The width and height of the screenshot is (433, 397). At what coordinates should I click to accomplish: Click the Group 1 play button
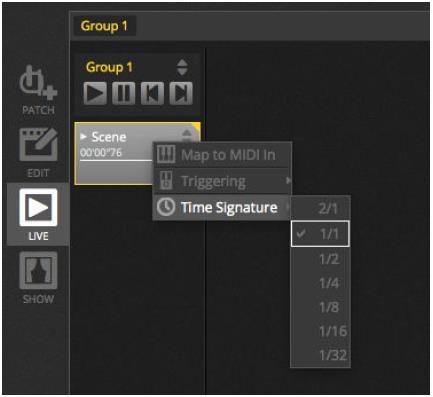point(95,93)
